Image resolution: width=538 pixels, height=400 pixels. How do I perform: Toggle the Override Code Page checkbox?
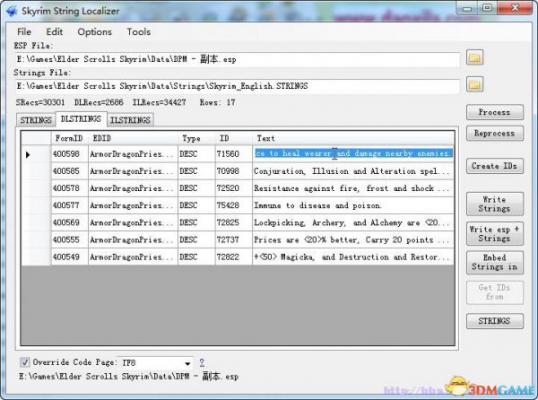click(x=24, y=362)
